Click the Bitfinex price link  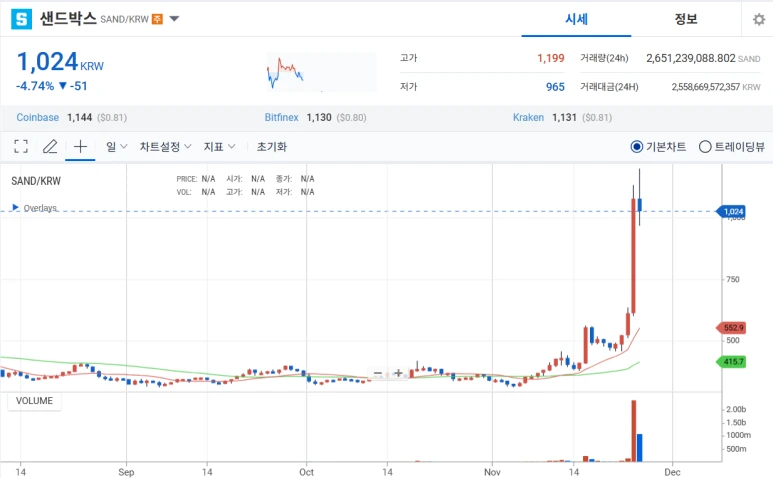pos(281,117)
